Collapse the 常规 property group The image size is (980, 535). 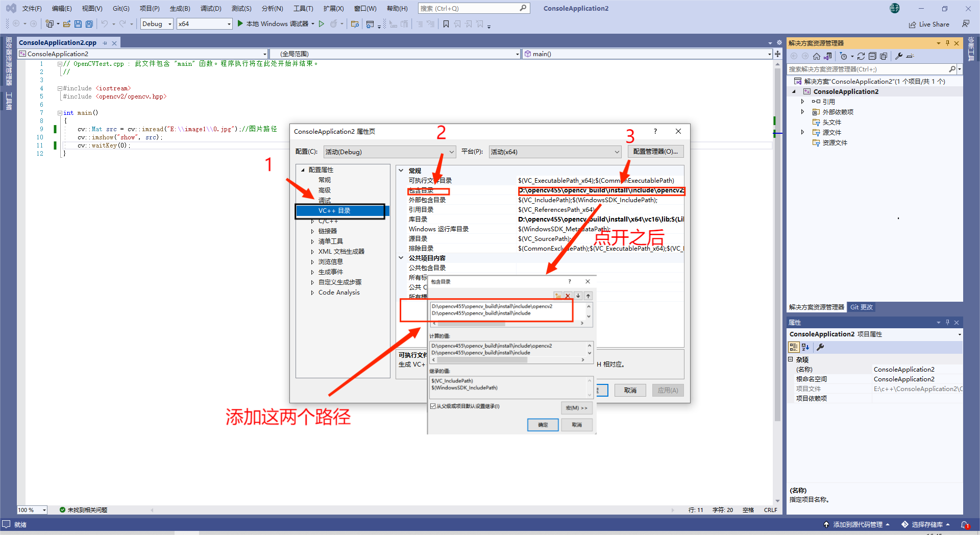tap(402, 171)
